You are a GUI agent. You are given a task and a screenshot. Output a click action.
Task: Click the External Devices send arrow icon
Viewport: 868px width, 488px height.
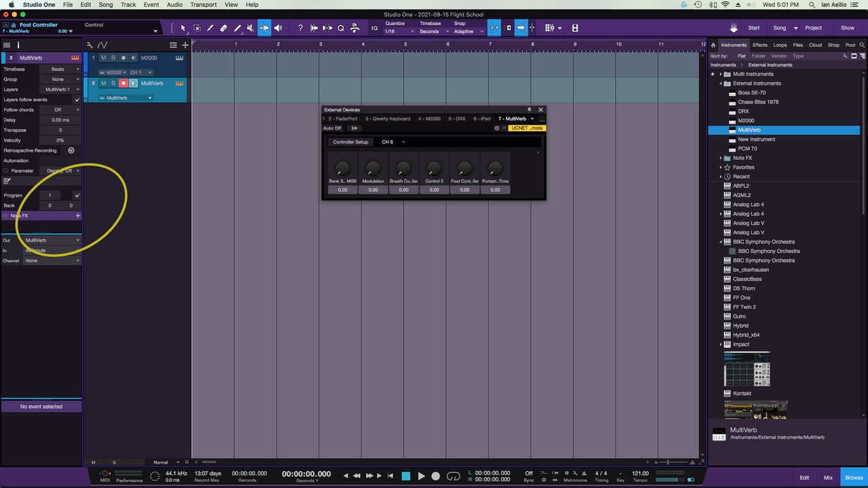click(354, 127)
